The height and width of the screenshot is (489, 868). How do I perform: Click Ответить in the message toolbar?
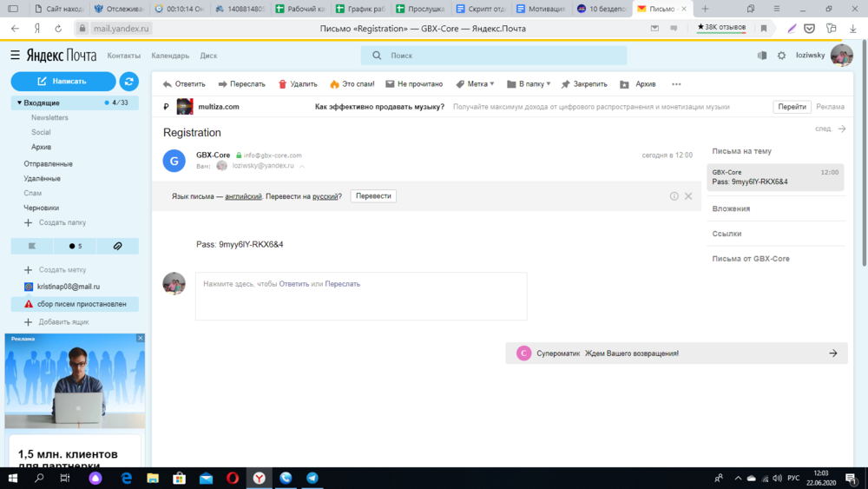(184, 84)
